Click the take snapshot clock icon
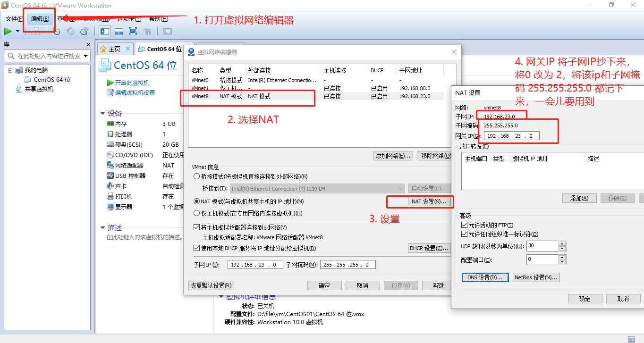 (57, 31)
